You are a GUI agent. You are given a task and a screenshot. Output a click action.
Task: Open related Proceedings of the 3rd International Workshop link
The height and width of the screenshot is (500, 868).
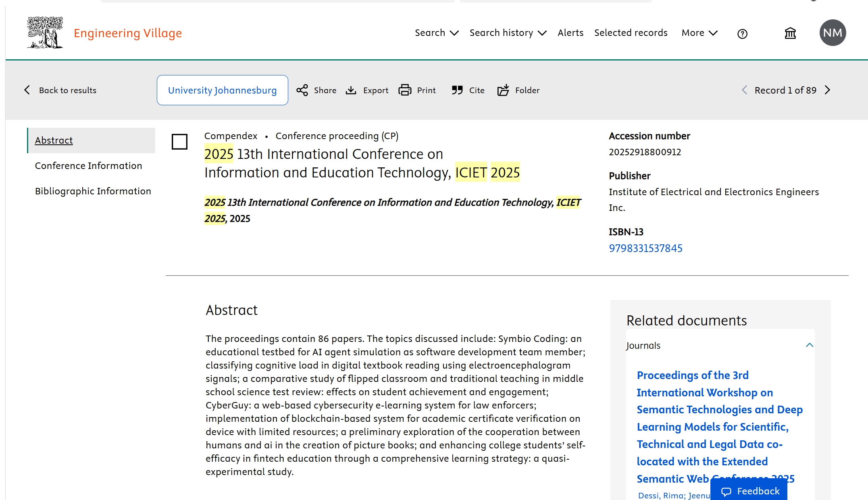720,427
